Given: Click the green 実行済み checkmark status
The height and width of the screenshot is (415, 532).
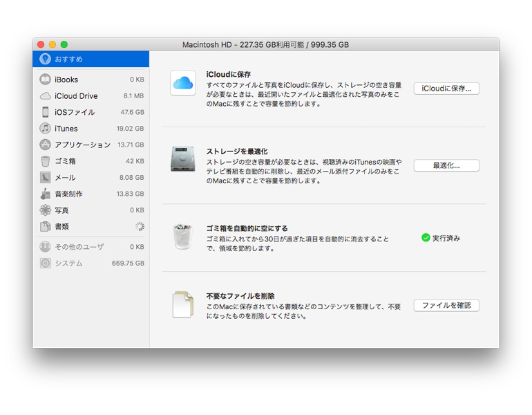Looking at the screenshot, I should [x=426, y=238].
